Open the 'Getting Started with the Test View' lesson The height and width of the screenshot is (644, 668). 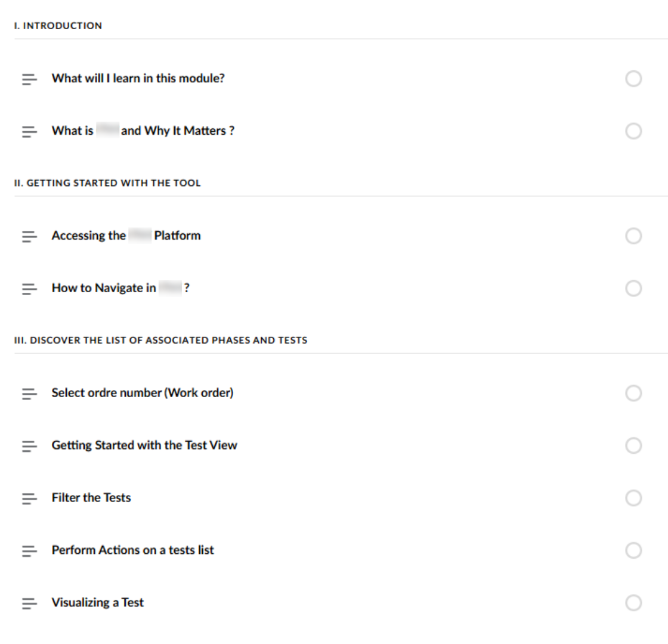144,445
